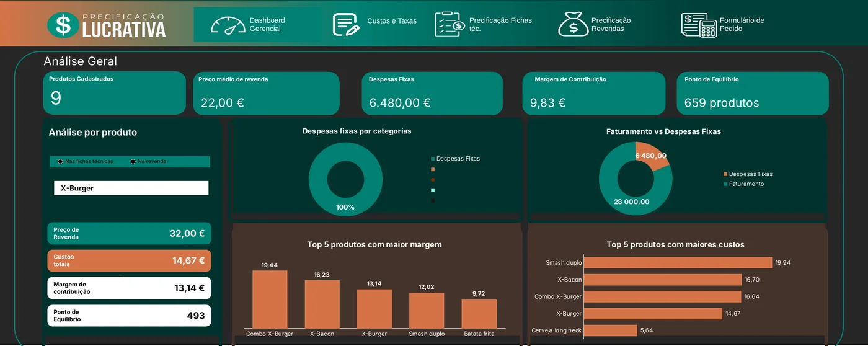
Task: Open the Dashboard Gerencial tab
Action: (x=258, y=25)
